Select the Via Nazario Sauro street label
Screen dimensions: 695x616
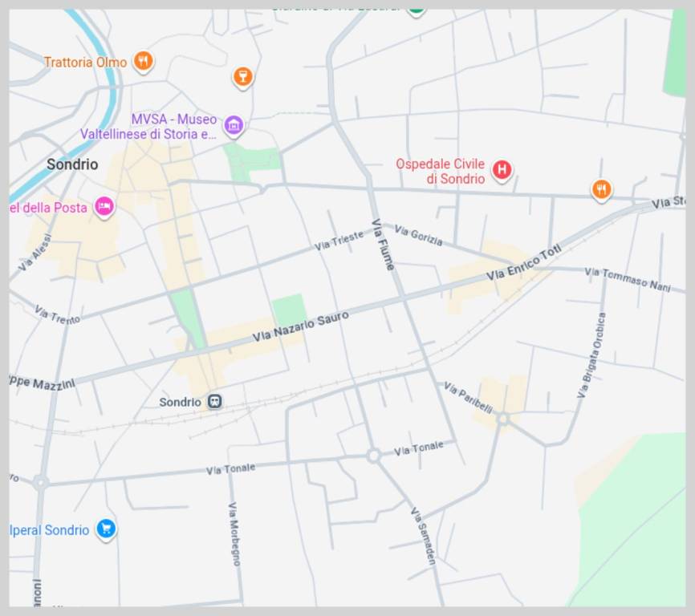(300, 326)
